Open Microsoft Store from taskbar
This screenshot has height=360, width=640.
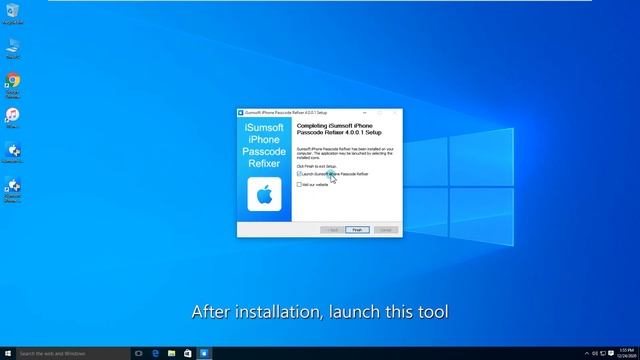188,353
